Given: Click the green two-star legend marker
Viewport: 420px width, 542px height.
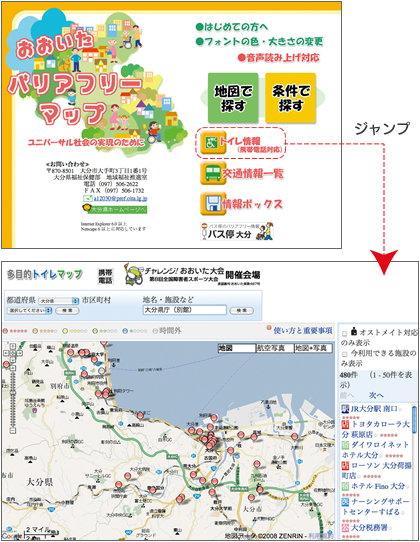Looking at the screenshot, I should [95, 331].
